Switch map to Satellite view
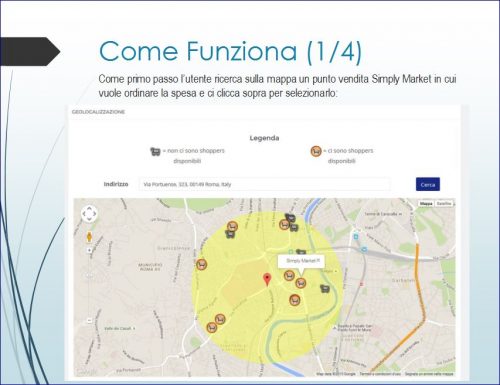500x385 pixels. (x=444, y=203)
